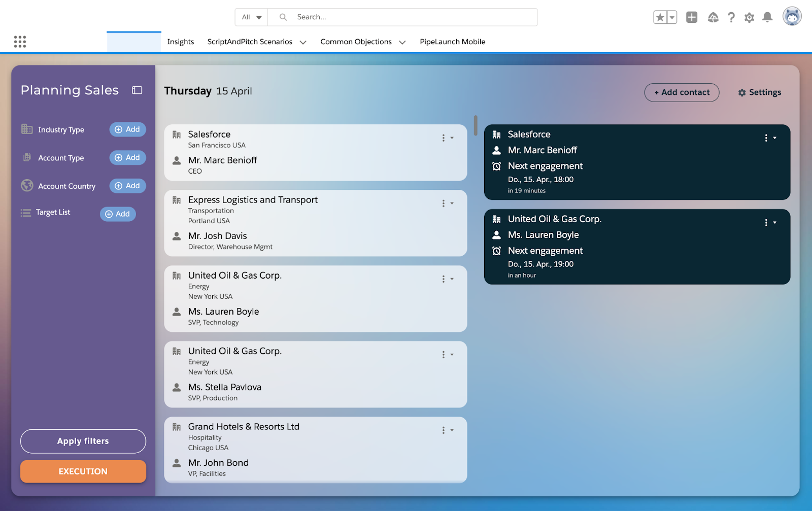This screenshot has height=511, width=812.
Task: Open Grand Hotels & Resorts Ltd account
Action: 244,427
